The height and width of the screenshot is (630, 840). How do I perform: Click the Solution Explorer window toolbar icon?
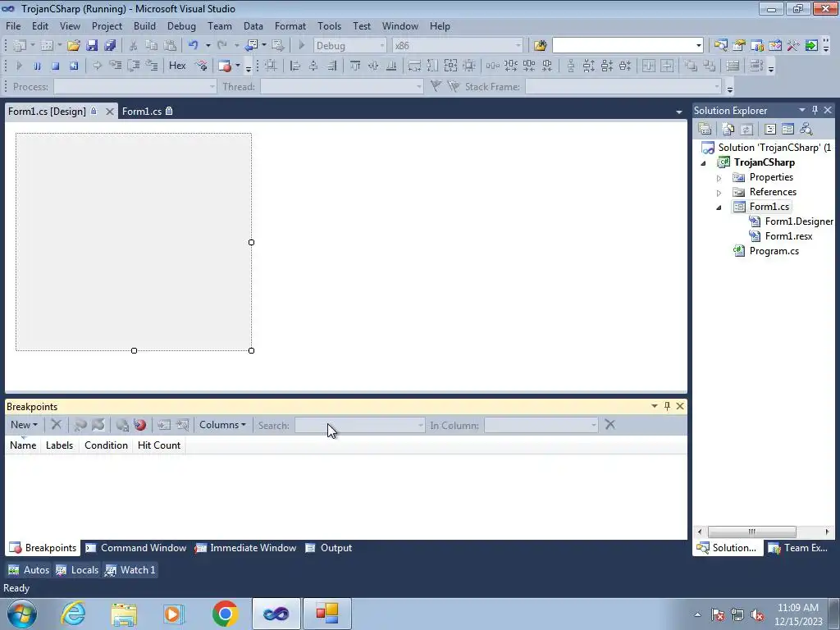pyautogui.click(x=720, y=46)
